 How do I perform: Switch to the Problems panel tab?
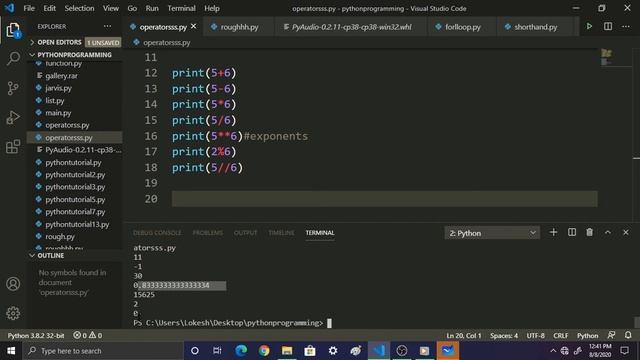pos(208,233)
